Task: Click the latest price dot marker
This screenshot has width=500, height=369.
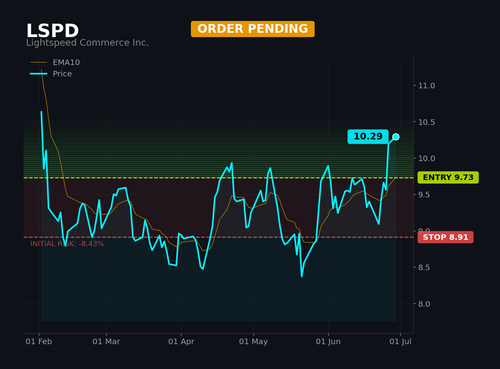Action: pos(396,137)
